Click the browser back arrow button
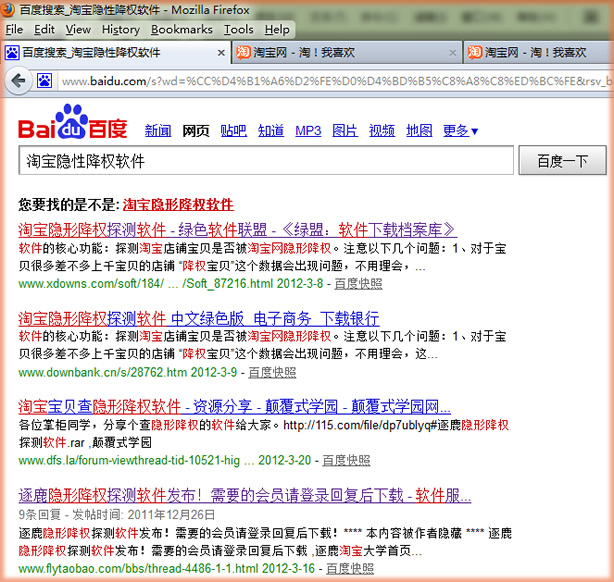The image size is (614, 582). (x=17, y=80)
